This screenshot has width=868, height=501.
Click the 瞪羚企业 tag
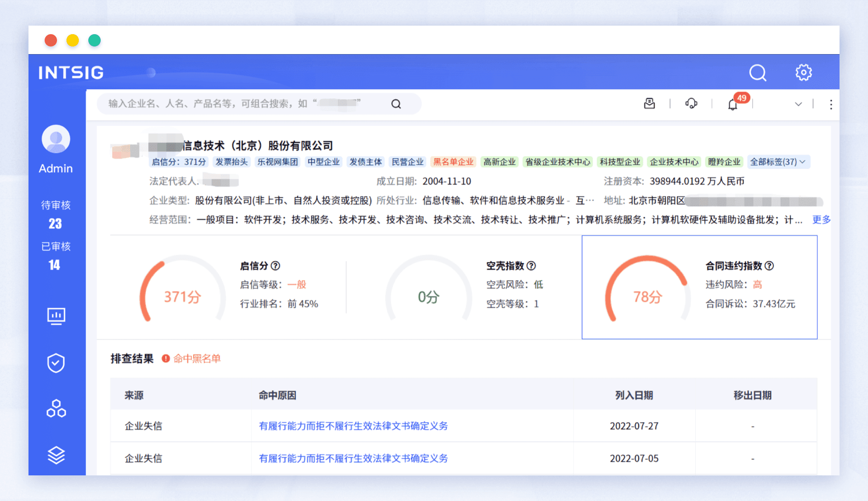click(x=724, y=162)
